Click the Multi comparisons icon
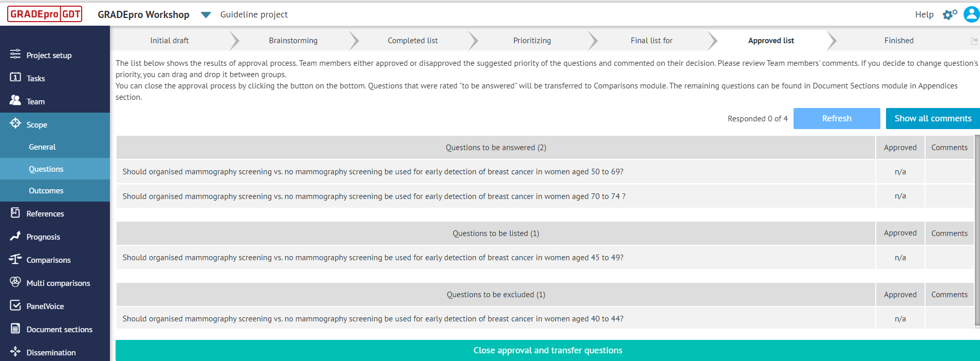The width and height of the screenshot is (980, 361). click(15, 283)
